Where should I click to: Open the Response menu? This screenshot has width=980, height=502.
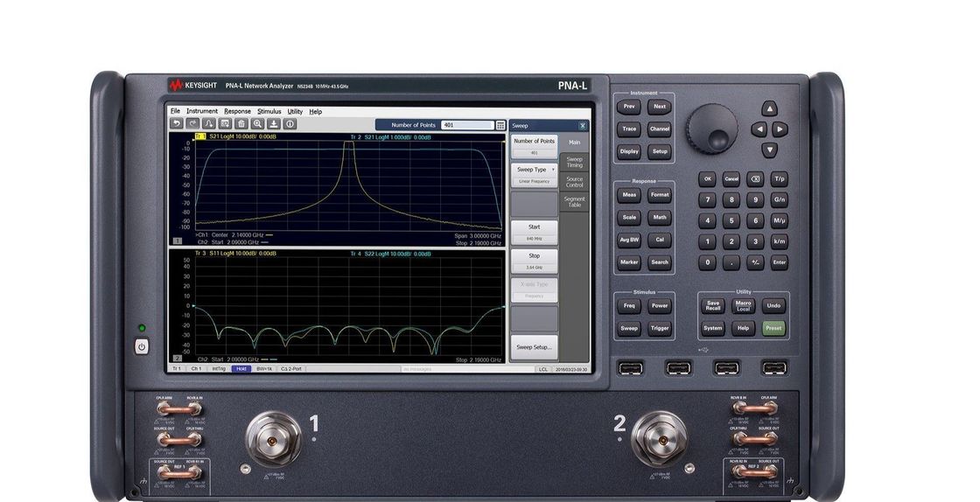pyautogui.click(x=237, y=111)
